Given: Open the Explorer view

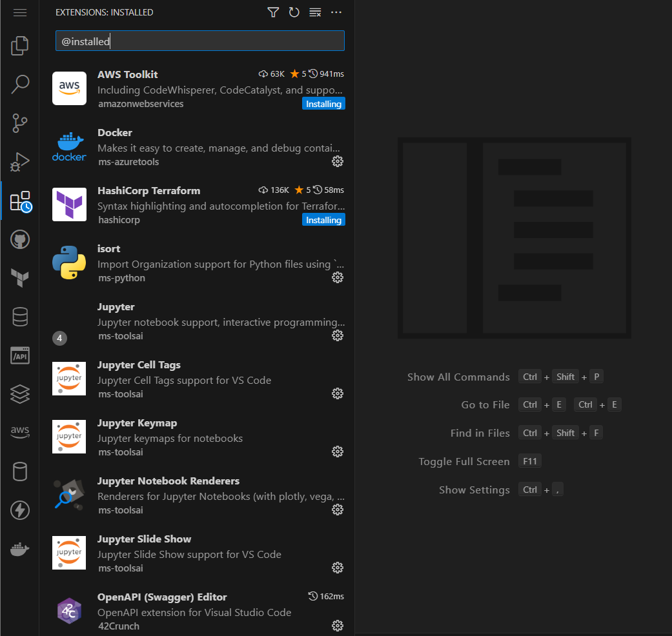Looking at the screenshot, I should (19, 45).
